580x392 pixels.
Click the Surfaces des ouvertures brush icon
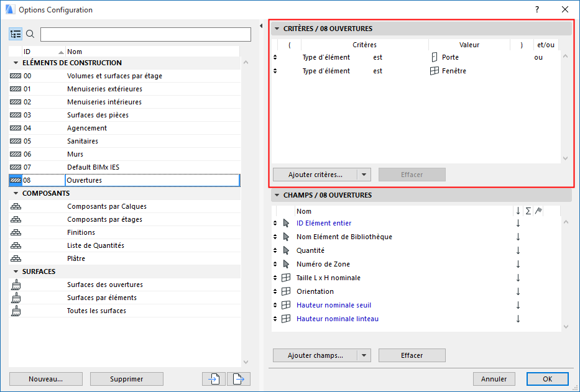(16, 285)
